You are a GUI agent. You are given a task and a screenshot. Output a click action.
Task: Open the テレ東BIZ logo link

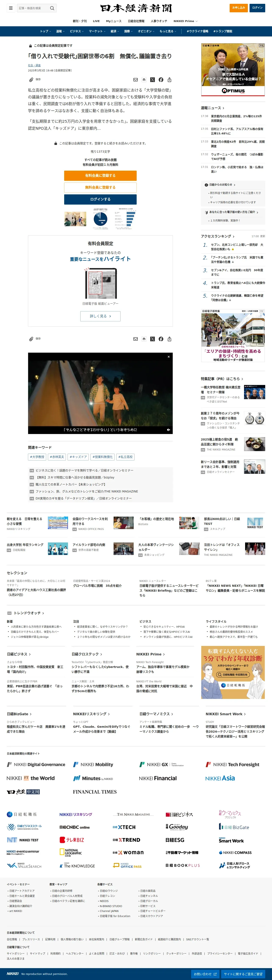[72, 840]
